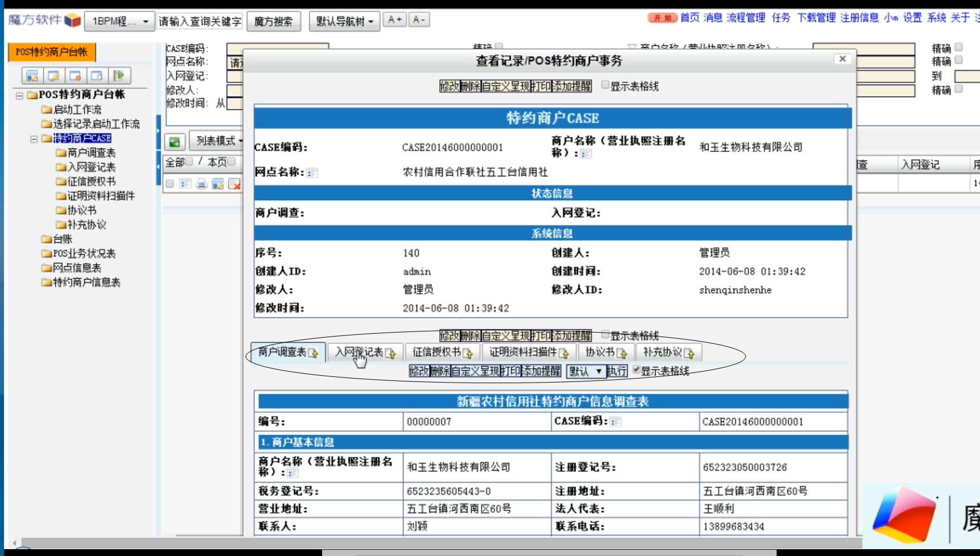Viewport: 980px width, 556px height.
Task: Select the orange POS特约商户台帐 panel tab
Action: 52,52
